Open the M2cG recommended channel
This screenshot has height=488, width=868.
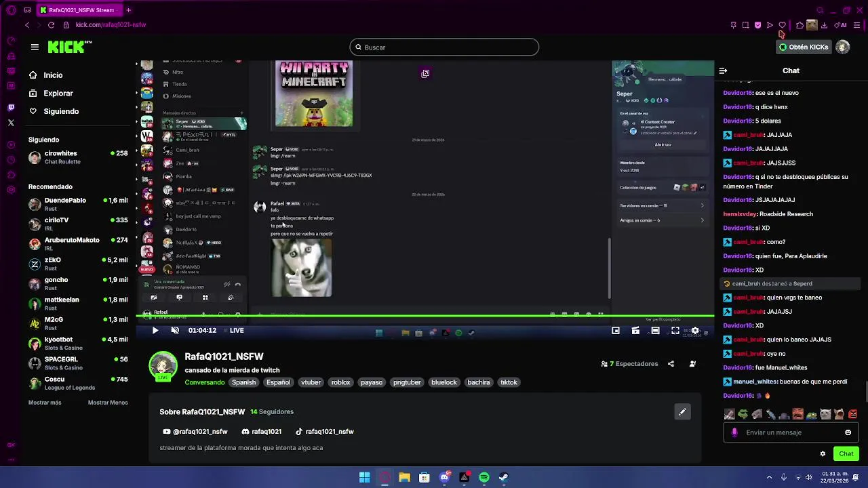[x=78, y=323]
